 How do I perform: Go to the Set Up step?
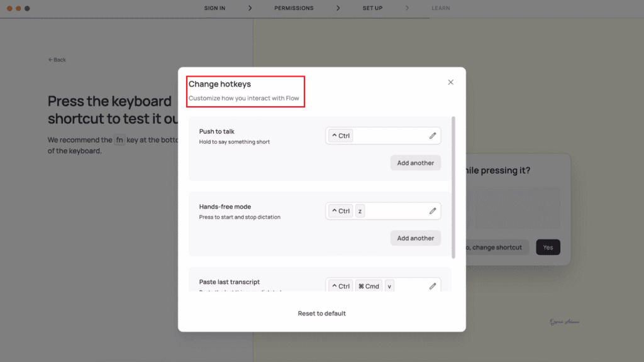coord(372,8)
